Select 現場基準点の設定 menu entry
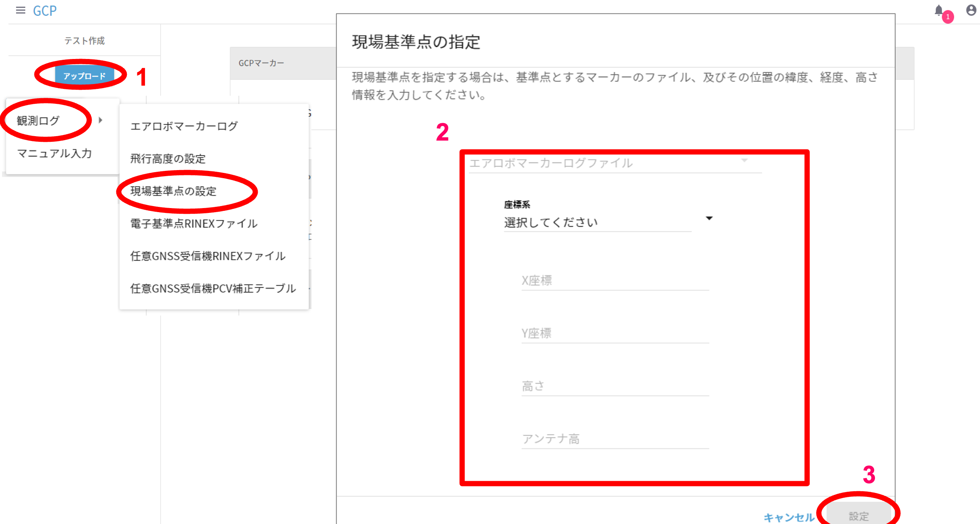Viewport: 980px width, 524px height. click(174, 191)
